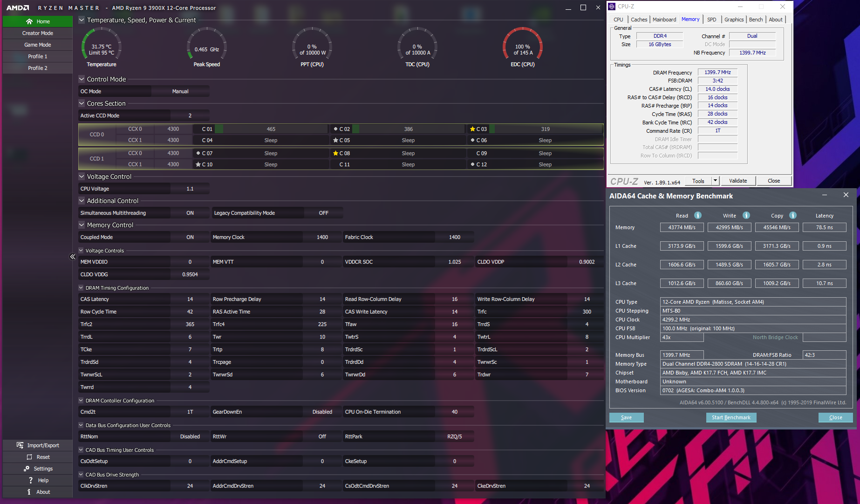Click the Save button in AIDA64
The height and width of the screenshot is (504, 860).
tap(626, 417)
